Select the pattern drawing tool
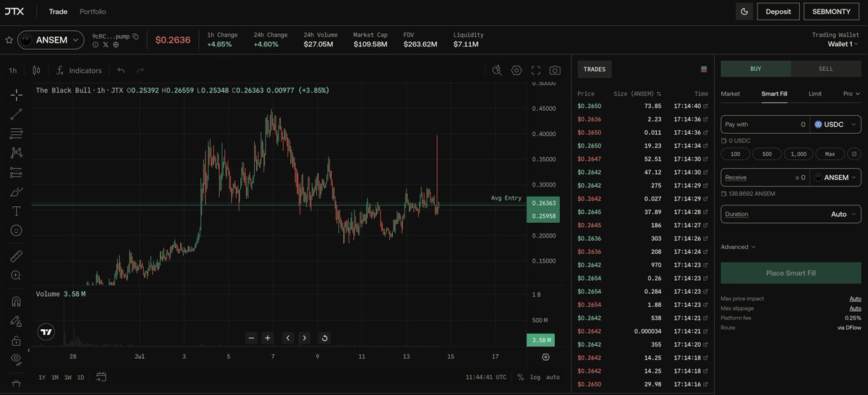 click(16, 153)
